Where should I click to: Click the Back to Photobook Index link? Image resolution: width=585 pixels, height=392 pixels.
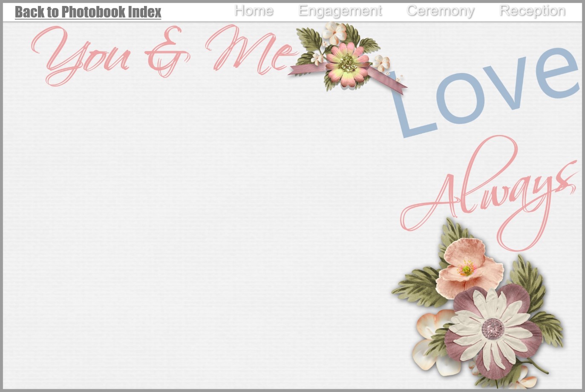88,12
